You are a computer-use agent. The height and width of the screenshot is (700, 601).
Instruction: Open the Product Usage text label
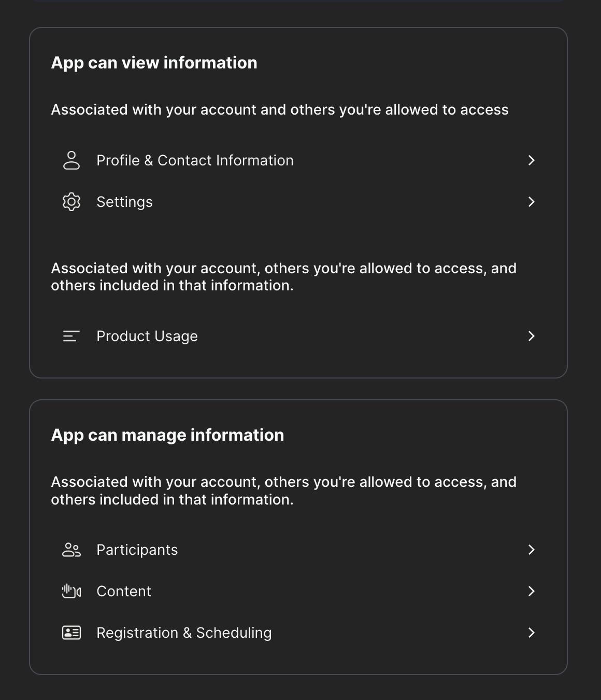click(147, 336)
